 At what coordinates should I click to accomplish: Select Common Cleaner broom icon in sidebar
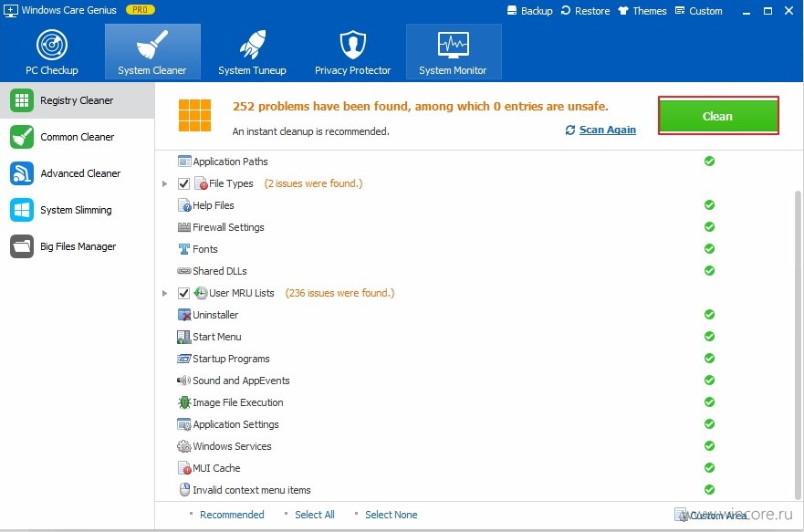coord(22,137)
